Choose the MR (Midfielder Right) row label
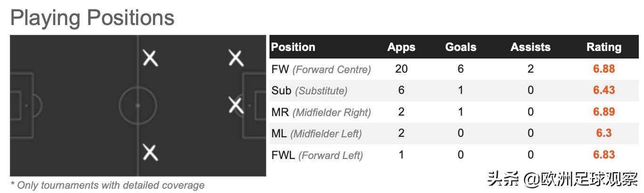 [x=321, y=112]
